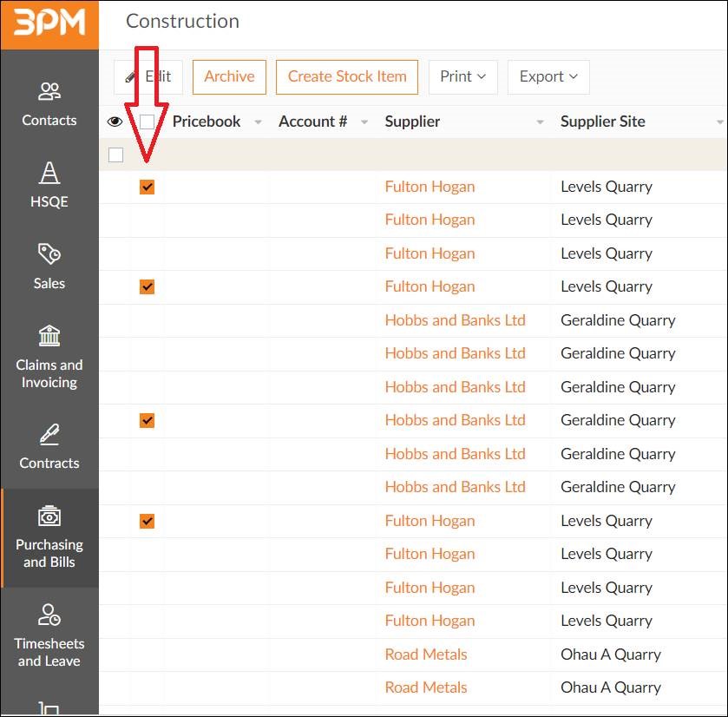Open the Pricebook column filter arrow
This screenshot has width=728, height=717.
click(259, 122)
